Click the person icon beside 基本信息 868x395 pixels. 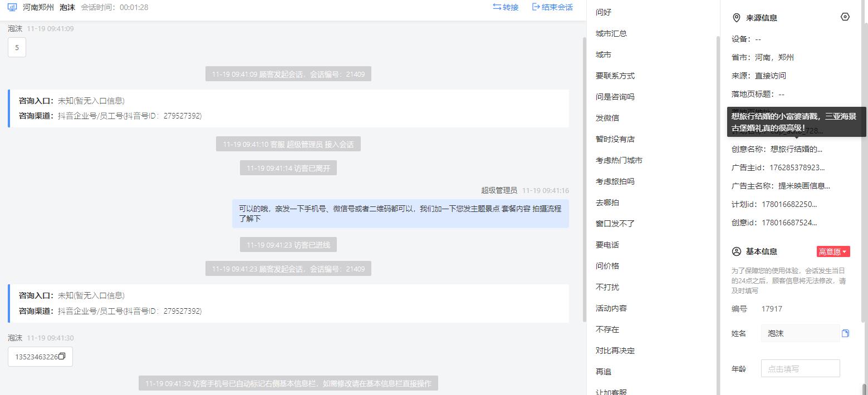[x=736, y=251]
